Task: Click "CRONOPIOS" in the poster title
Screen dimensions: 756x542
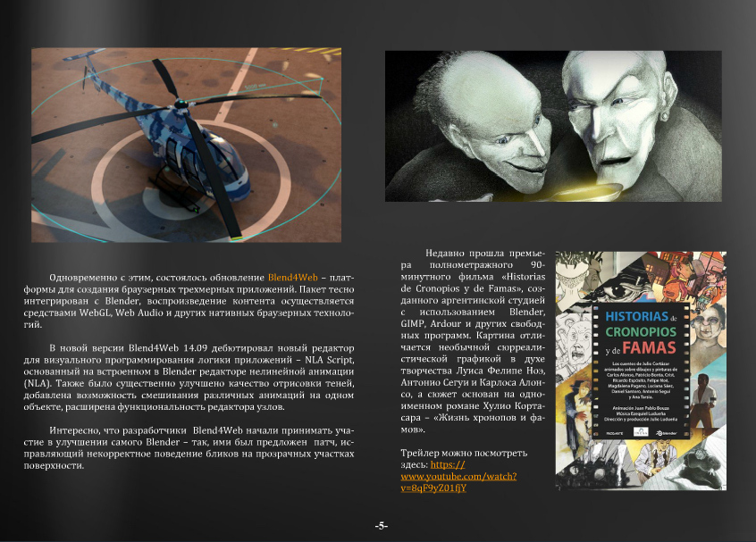Action: click(641, 331)
